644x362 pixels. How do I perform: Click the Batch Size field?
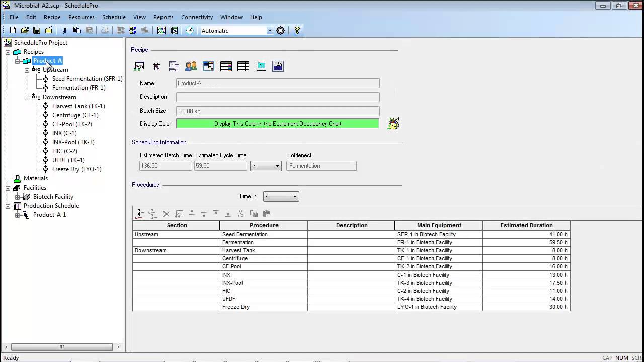(278, 111)
